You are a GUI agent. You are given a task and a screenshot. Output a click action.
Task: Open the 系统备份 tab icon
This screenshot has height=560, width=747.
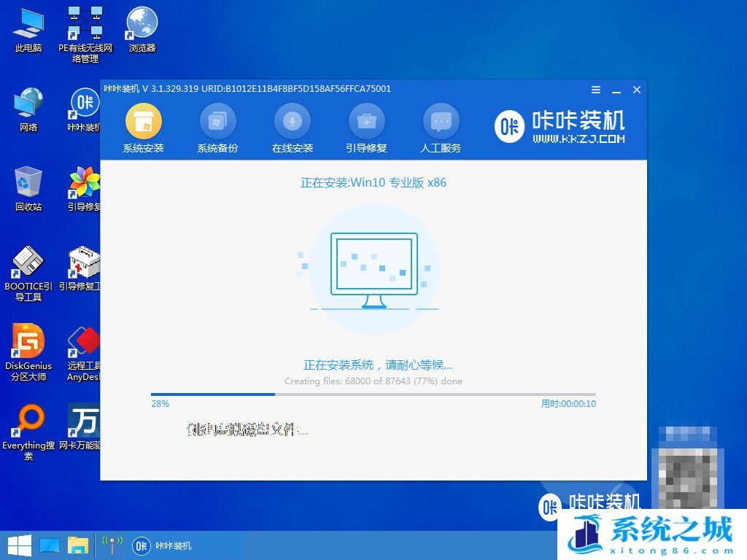point(217,122)
